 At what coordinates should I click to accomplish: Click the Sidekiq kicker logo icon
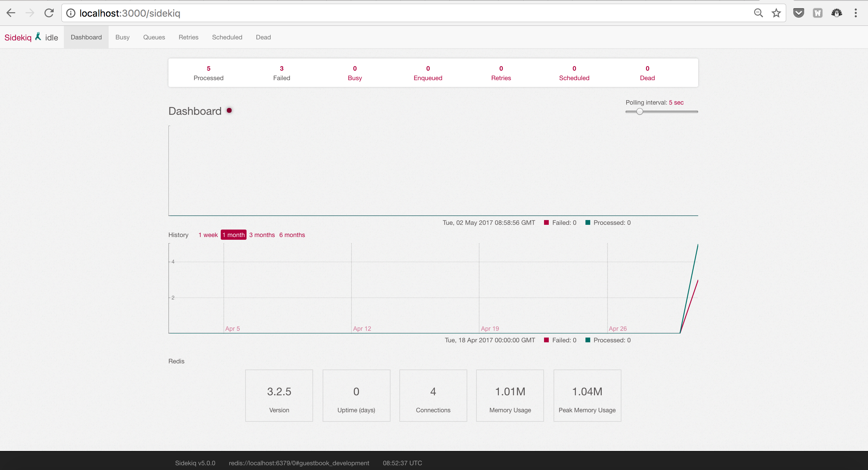(38, 36)
